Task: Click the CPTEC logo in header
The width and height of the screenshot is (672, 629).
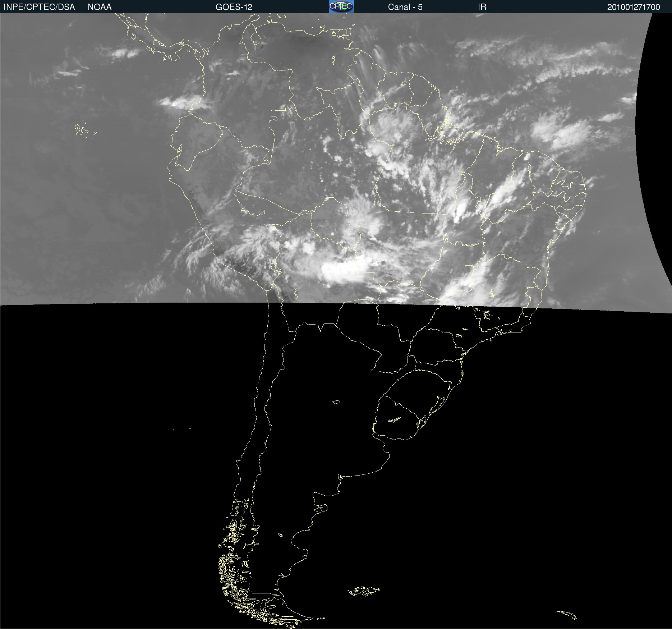Action: pyautogui.click(x=341, y=6)
